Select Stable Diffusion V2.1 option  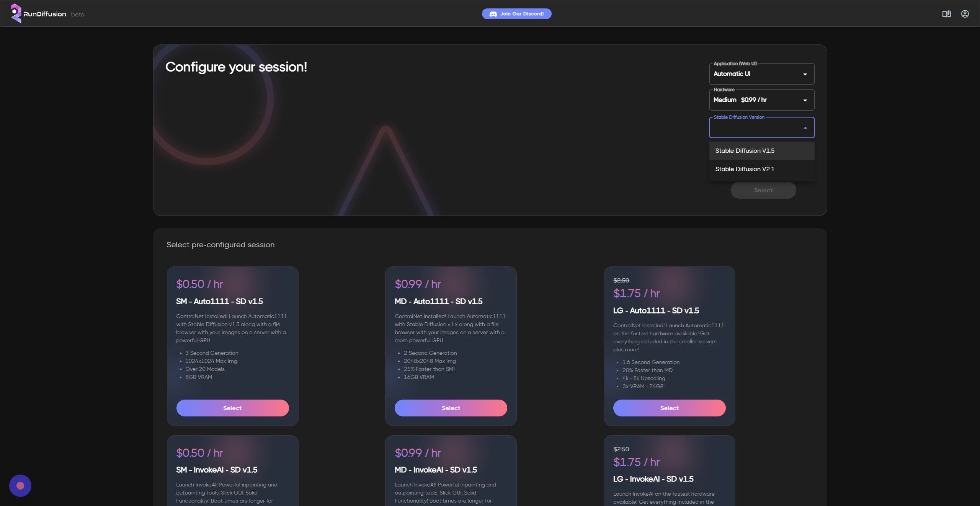click(761, 169)
